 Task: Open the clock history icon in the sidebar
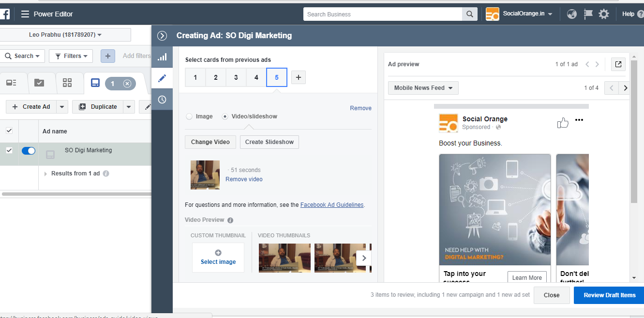tap(162, 99)
